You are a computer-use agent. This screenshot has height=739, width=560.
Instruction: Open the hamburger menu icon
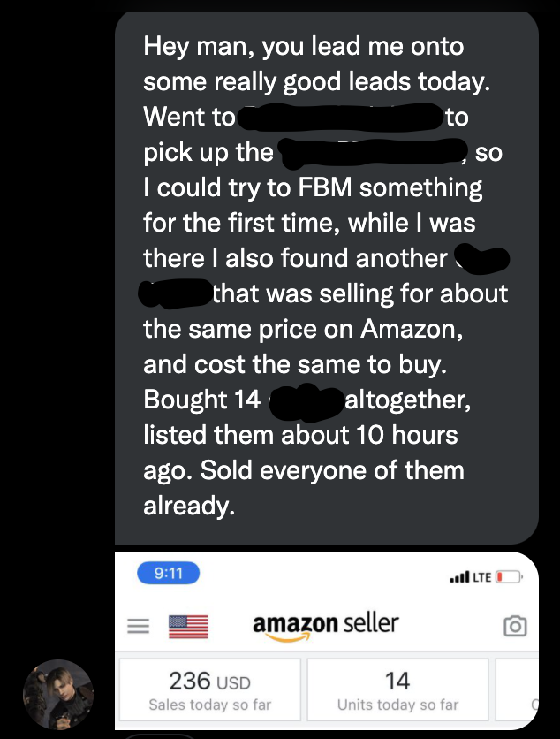[x=138, y=626]
